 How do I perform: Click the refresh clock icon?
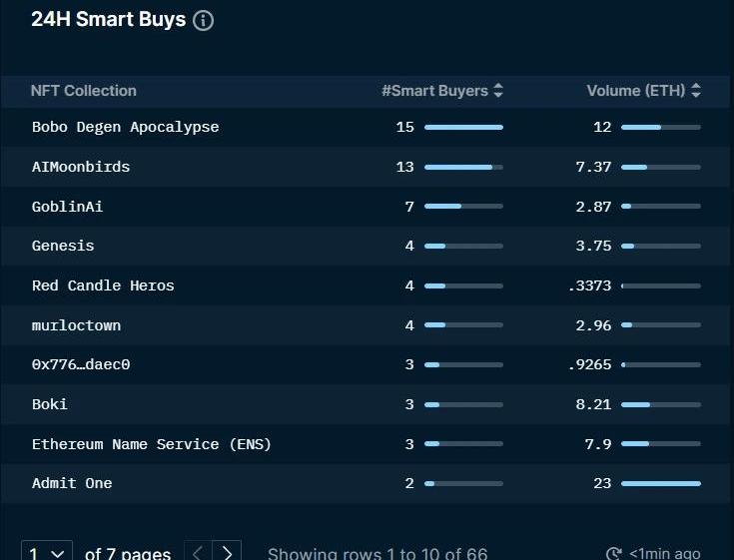tap(614, 553)
